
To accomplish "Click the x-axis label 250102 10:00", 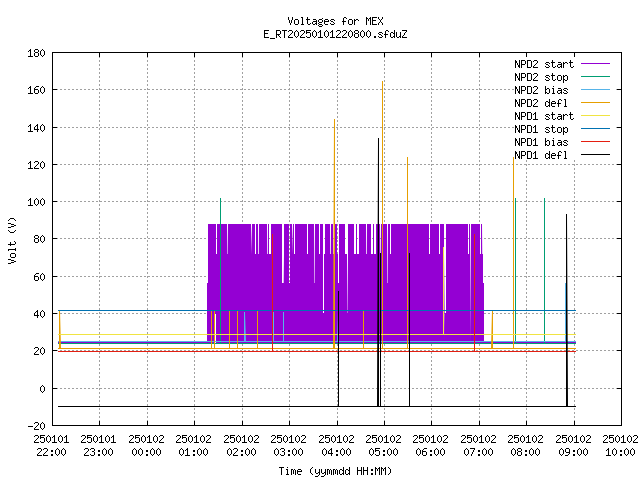I will coord(620,446).
